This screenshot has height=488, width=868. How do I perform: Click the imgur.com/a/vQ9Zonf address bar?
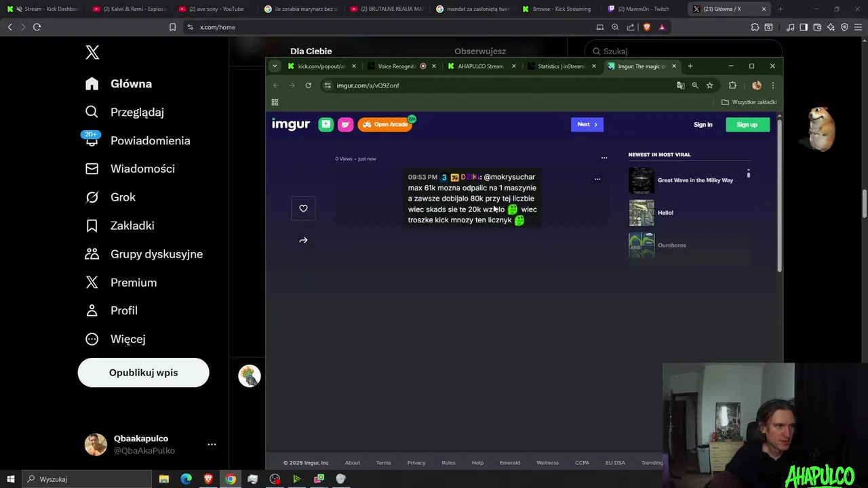point(498,85)
